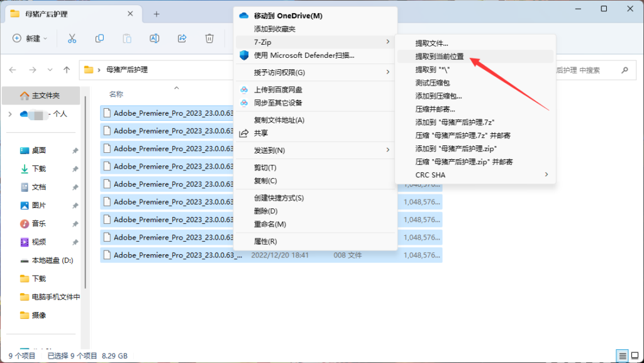Click the search magnifier icon

[x=625, y=70]
